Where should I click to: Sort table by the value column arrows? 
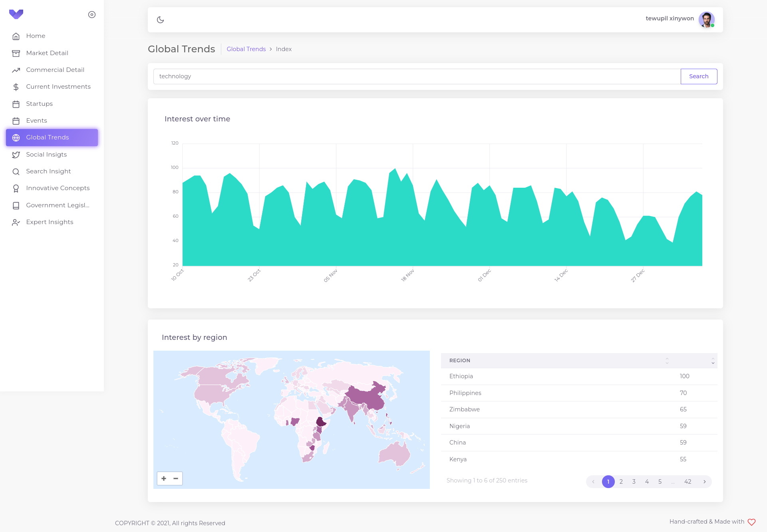[713, 361]
